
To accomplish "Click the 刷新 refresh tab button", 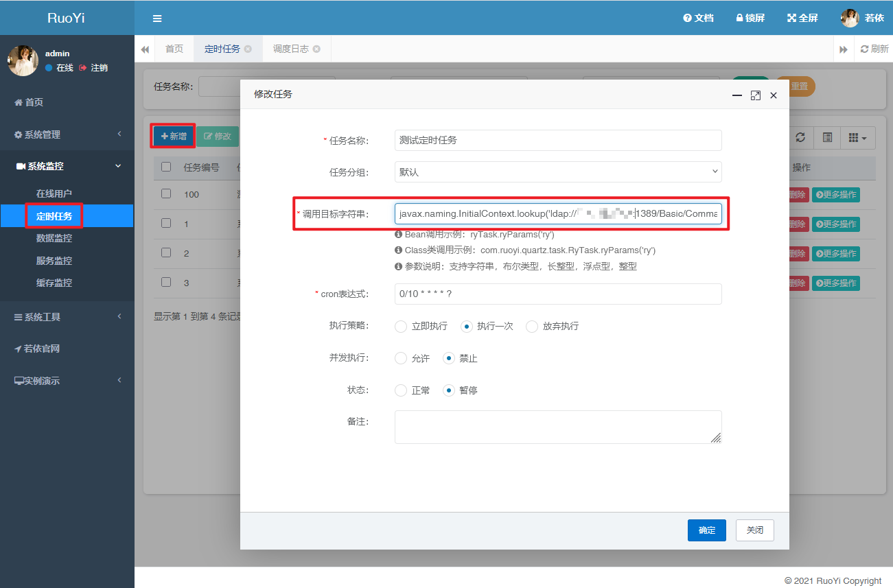I will point(874,49).
